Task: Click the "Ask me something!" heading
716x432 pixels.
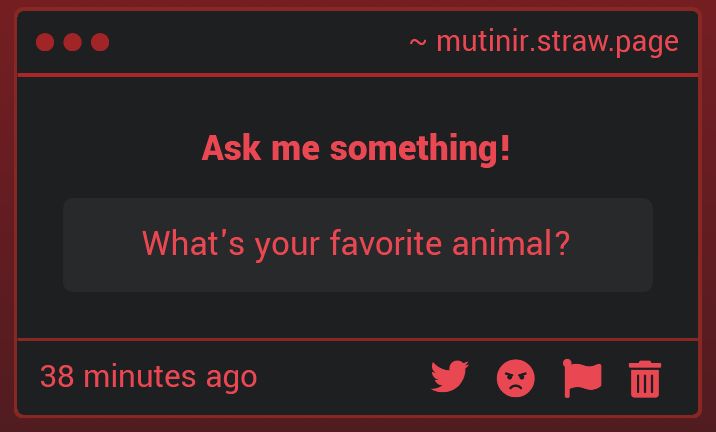Action: (x=356, y=149)
